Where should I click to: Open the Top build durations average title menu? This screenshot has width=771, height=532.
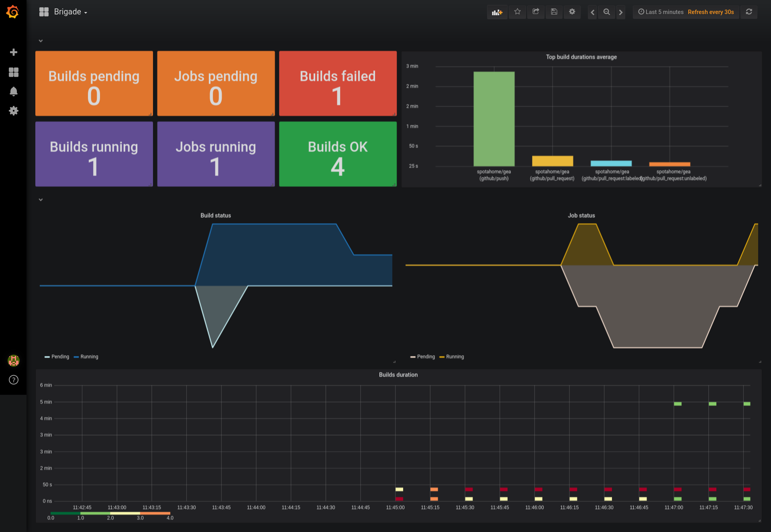click(x=581, y=57)
